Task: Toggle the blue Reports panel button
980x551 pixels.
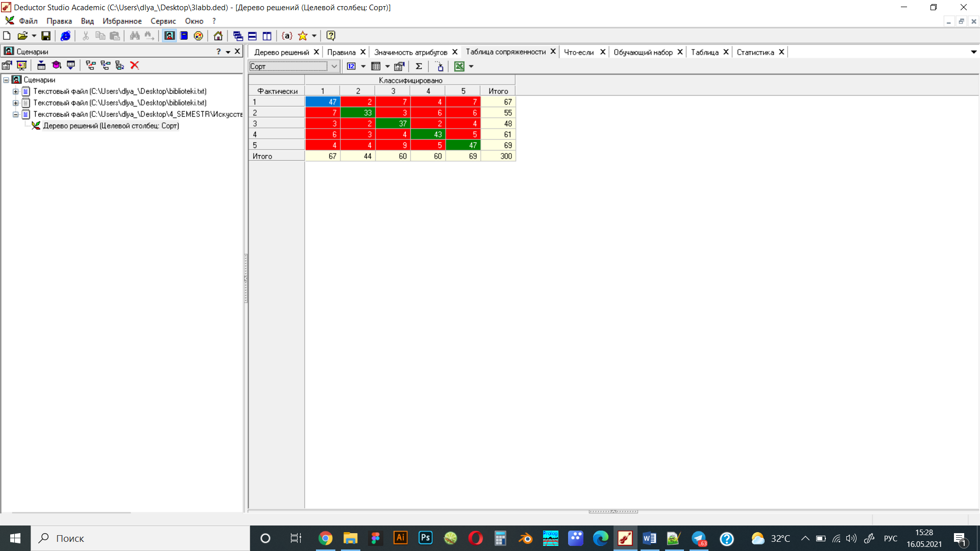Action: tap(184, 36)
